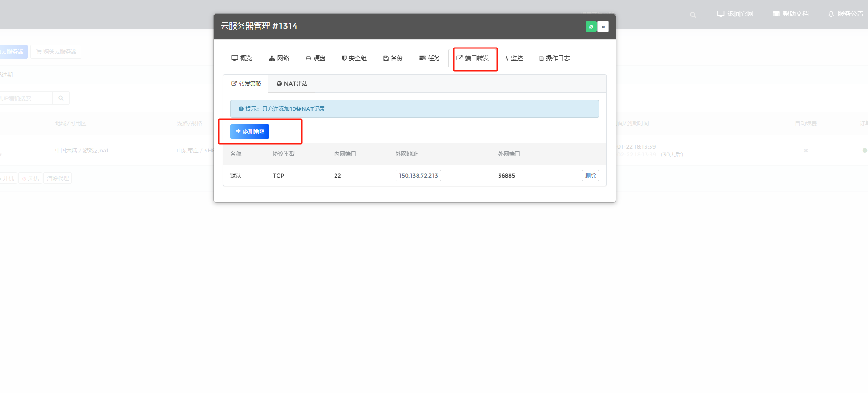Image resolution: width=868 pixels, height=393 pixels.
Task: Open the 任务 tab
Action: click(x=429, y=58)
